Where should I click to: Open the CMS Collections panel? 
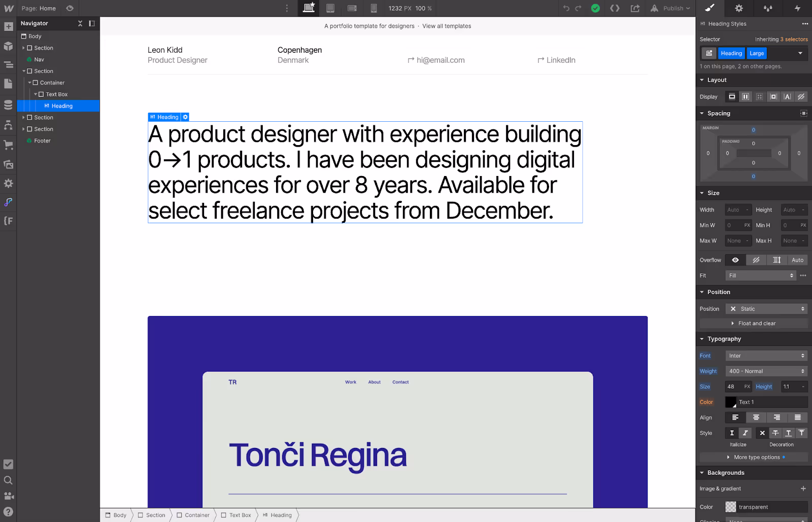pos(8,106)
